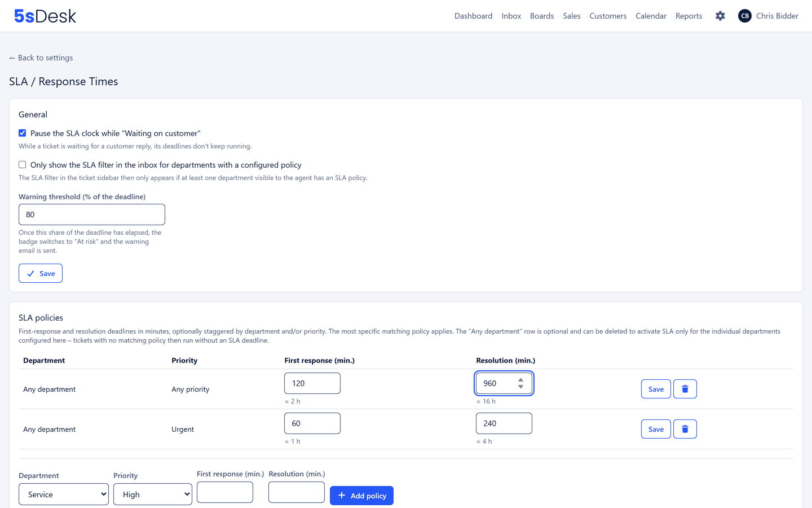812x508 pixels.
Task: Open the Department dropdown showing Service
Action: pos(64,494)
